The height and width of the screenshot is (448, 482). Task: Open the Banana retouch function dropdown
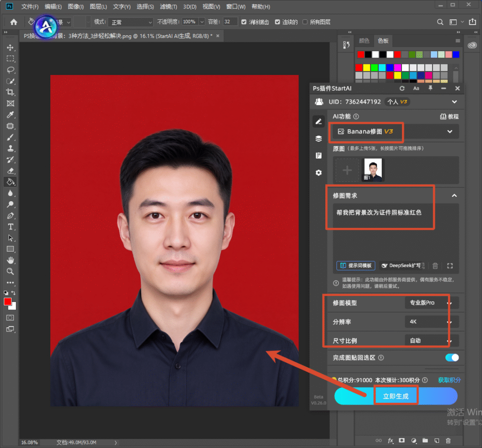coord(395,131)
